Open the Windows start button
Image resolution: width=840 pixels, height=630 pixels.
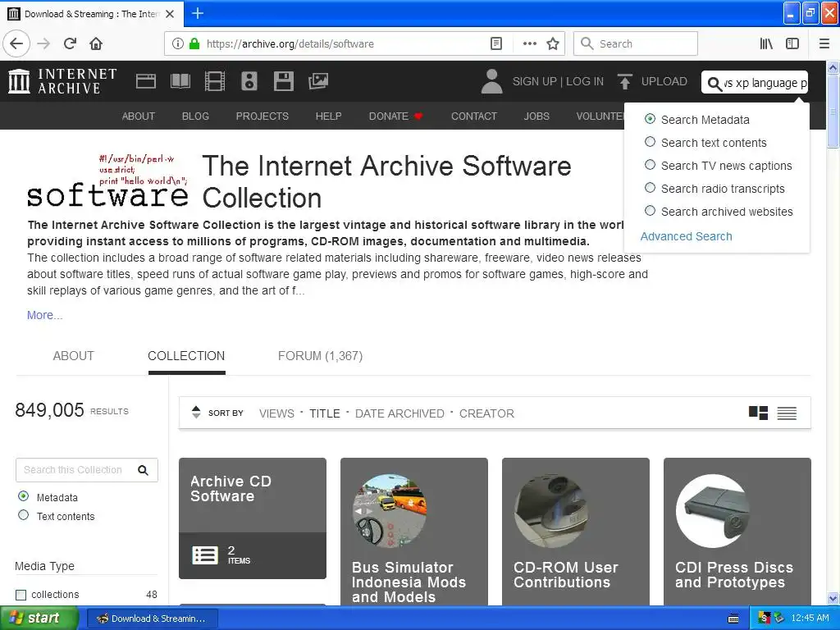pos(38,619)
